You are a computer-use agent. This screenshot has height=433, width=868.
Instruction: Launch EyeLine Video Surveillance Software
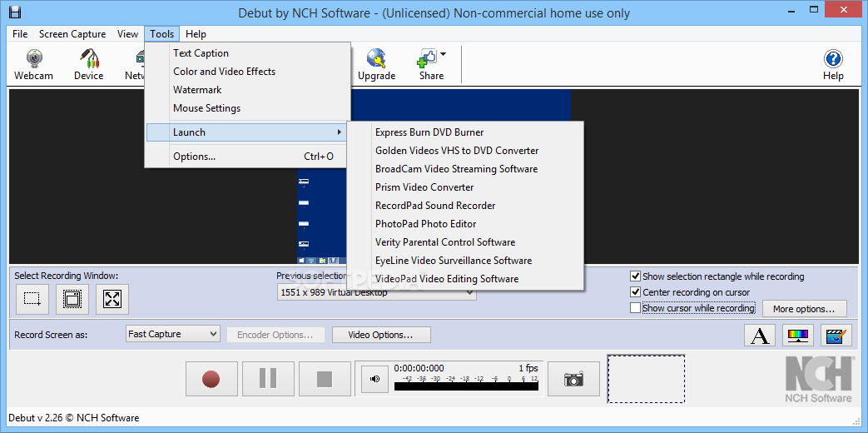[465, 261]
